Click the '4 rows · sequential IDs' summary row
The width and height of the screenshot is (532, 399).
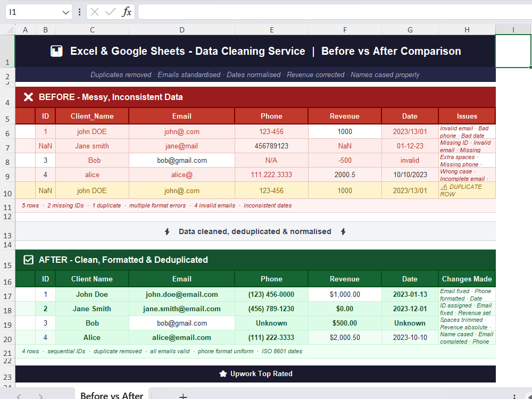(x=255, y=352)
